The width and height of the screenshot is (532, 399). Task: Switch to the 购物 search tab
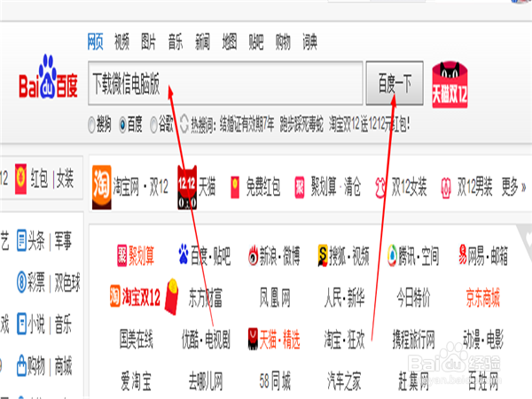pos(283,42)
